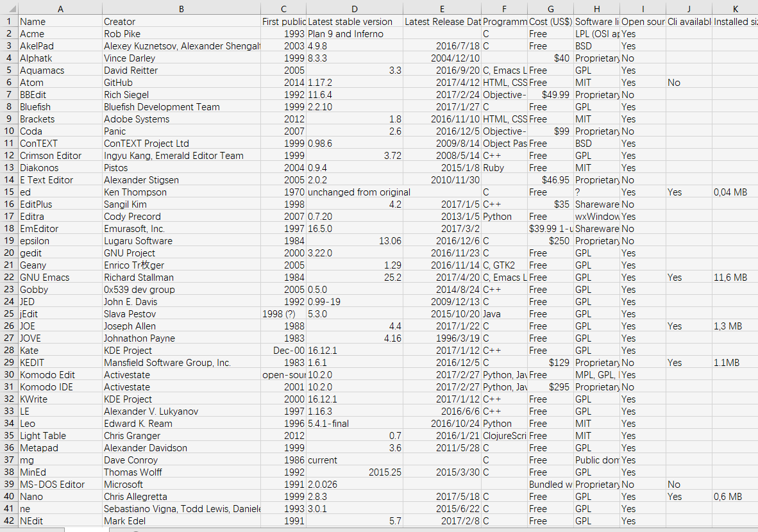Viewport: 758px width, 532px height.
Task: Select the "$46.95" cost cell
Action: coord(551,179)
